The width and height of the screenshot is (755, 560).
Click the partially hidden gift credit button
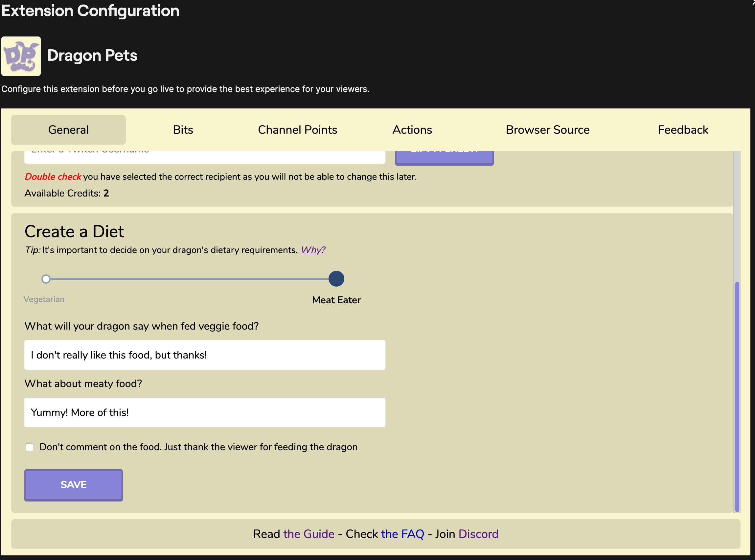point(444,158)
